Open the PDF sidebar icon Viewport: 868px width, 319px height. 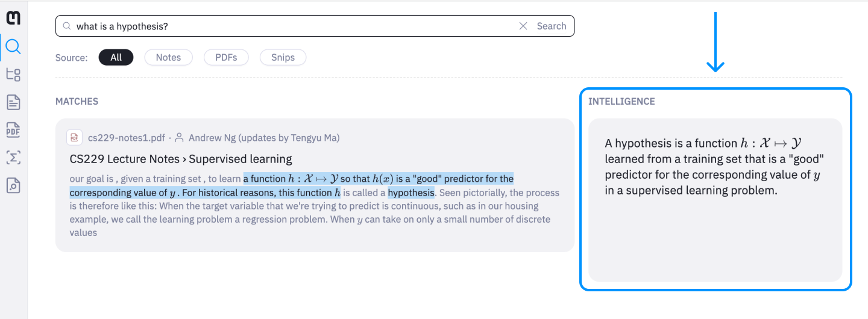[x=13, y=130]
